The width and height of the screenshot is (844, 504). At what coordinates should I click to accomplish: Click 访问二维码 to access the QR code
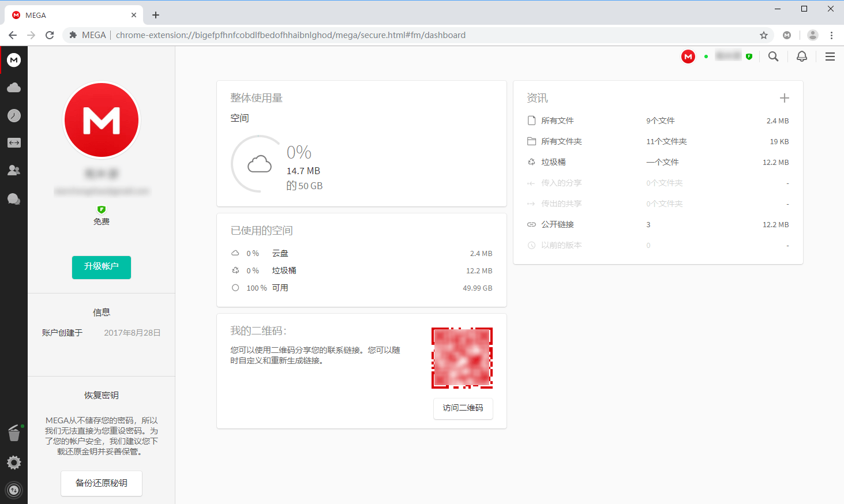[x=463, y=408]
